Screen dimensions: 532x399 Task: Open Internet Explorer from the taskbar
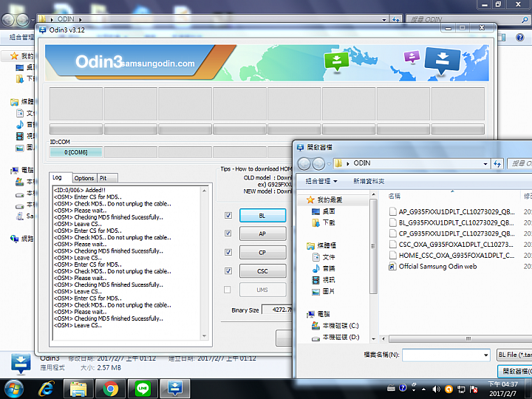[x=46, y=389]
